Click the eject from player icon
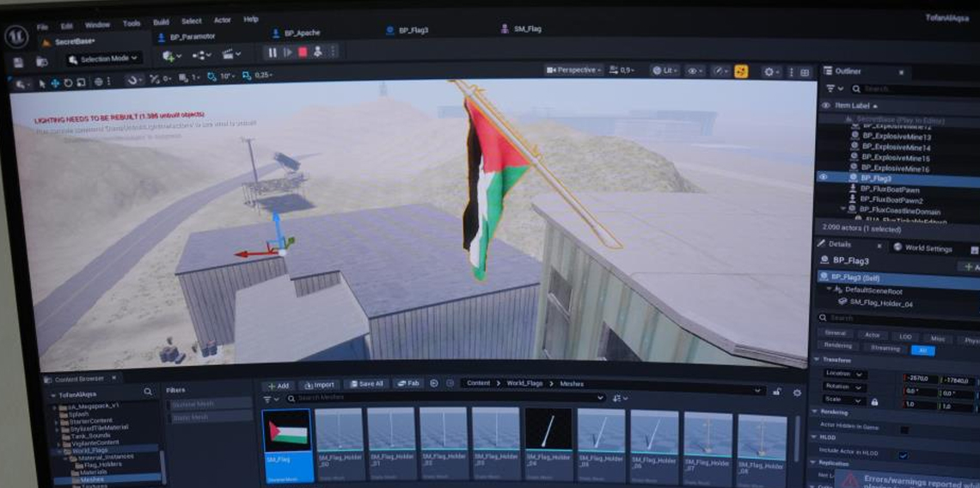The height and width of the screenshot is (488, 980). 317,52
